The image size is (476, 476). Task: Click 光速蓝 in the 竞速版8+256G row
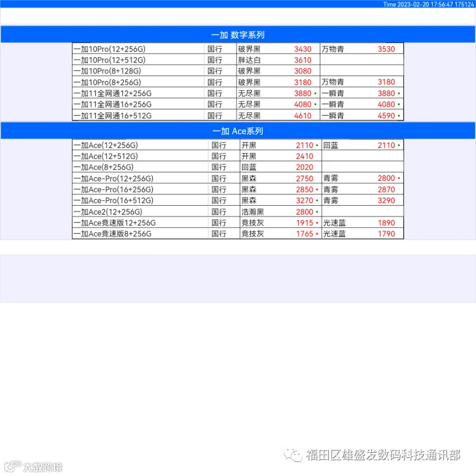tap(334, 233)
